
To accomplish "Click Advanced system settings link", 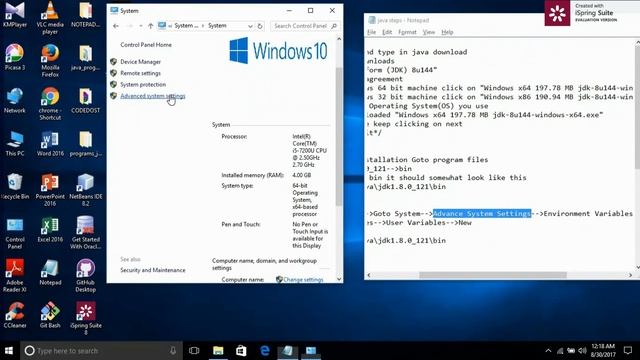I will (x=153, y=96).
